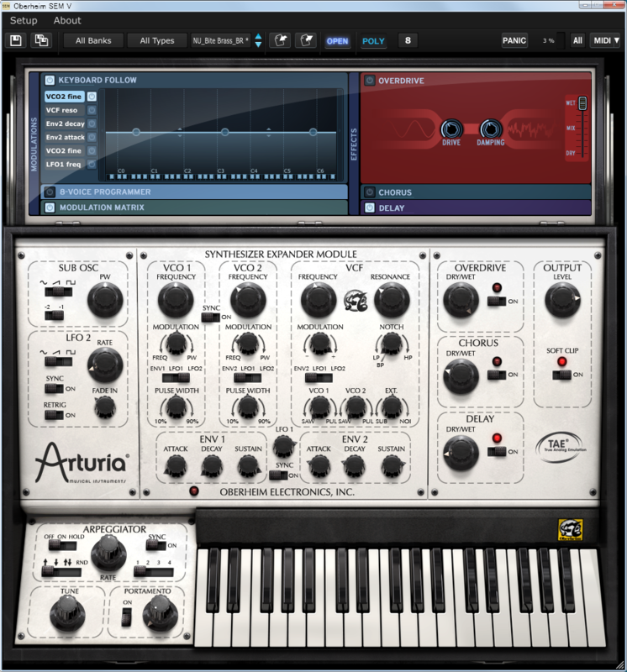Click the VCF logo icon between knobs
This screenshot has height=672, width=627.
coord(356,301)
